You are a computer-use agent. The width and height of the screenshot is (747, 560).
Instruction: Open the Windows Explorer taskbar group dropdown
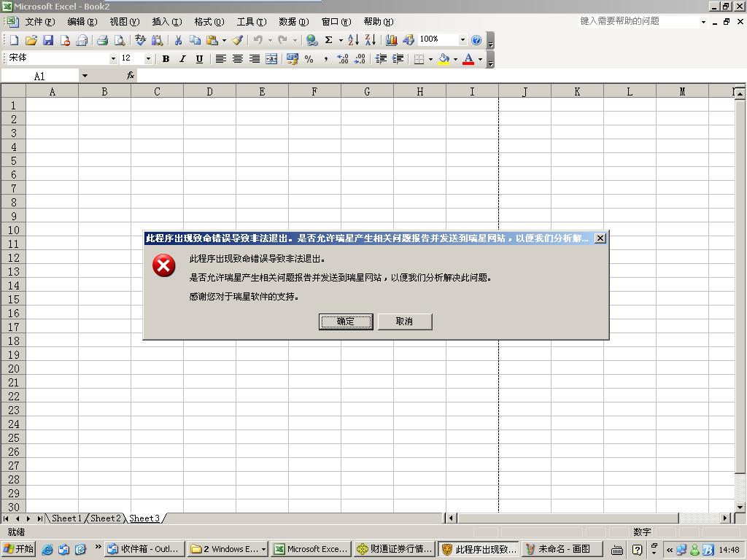tap(263, 549)
